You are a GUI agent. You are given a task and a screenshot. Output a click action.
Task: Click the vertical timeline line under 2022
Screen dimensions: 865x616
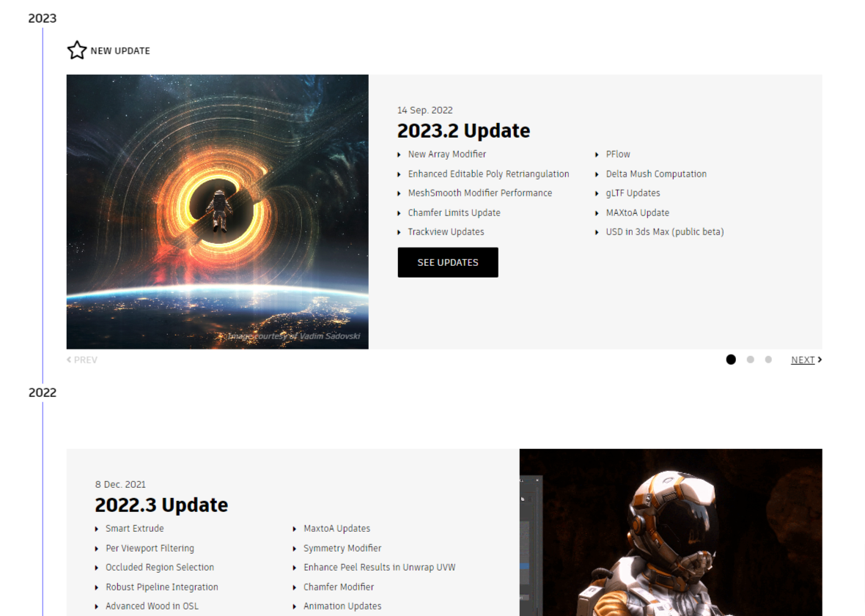(44, 513)
